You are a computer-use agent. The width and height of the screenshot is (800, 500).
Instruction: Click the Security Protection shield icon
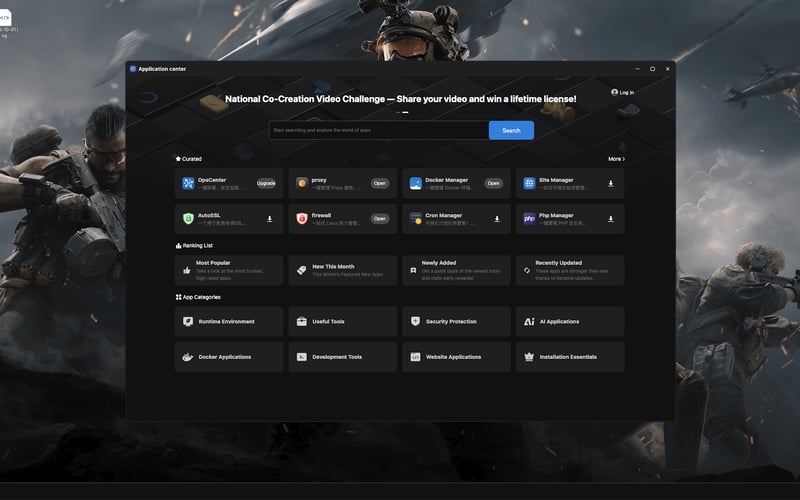click(415, 321)
